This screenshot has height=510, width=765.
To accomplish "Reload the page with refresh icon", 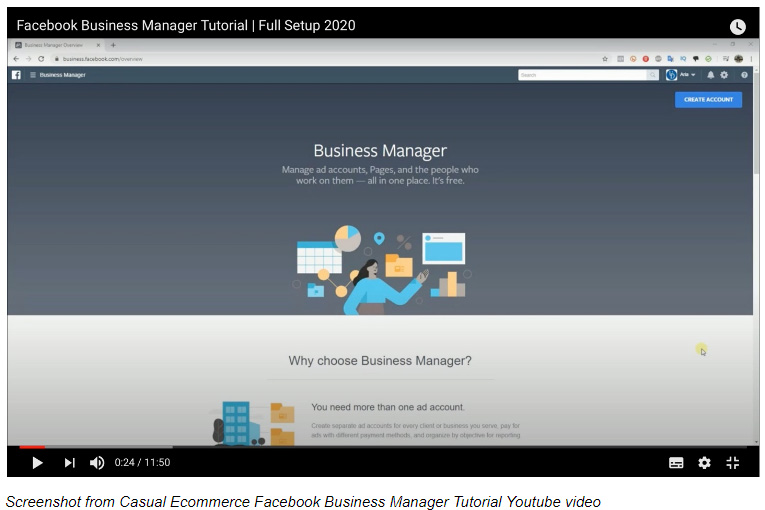I will tap(41, 59).
